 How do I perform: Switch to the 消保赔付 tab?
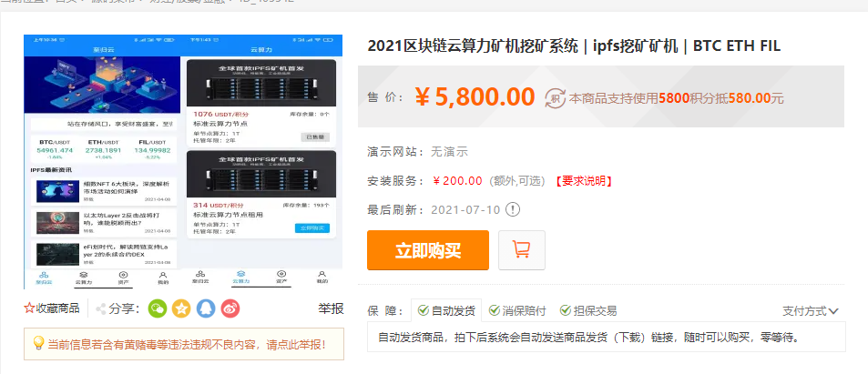(517, 311)
